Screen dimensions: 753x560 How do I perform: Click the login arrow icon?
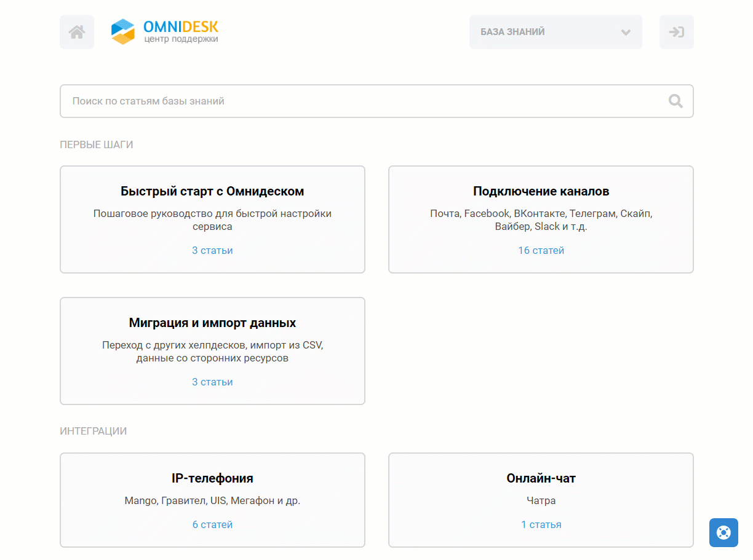click(x=676, y=32)
